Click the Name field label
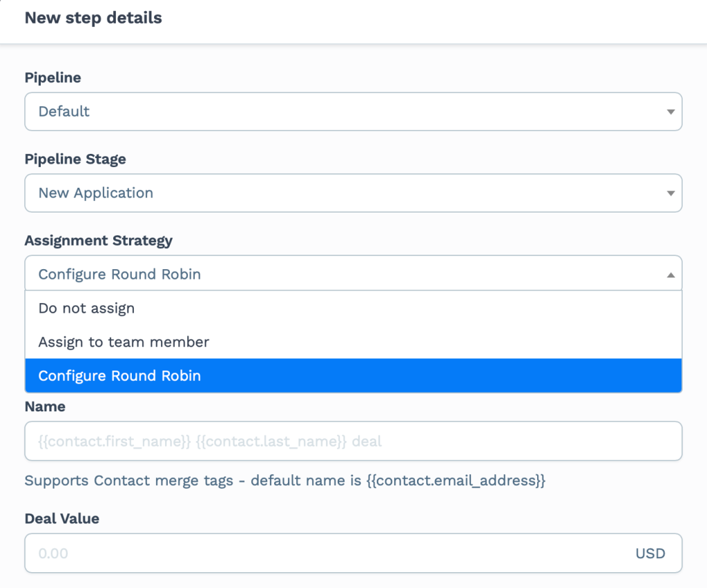 click(x=45, y=406)
